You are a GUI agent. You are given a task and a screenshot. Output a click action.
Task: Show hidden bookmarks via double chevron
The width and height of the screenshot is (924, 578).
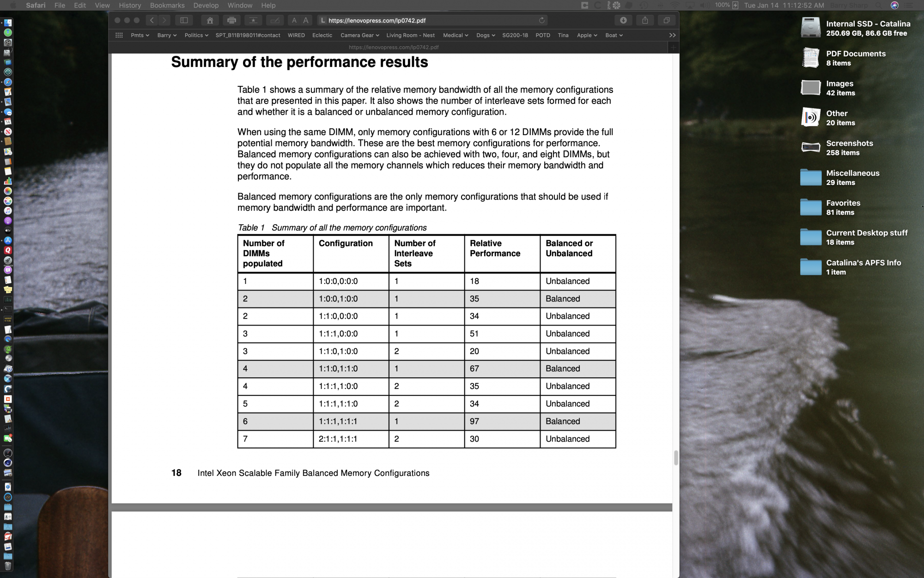point(672,35)
